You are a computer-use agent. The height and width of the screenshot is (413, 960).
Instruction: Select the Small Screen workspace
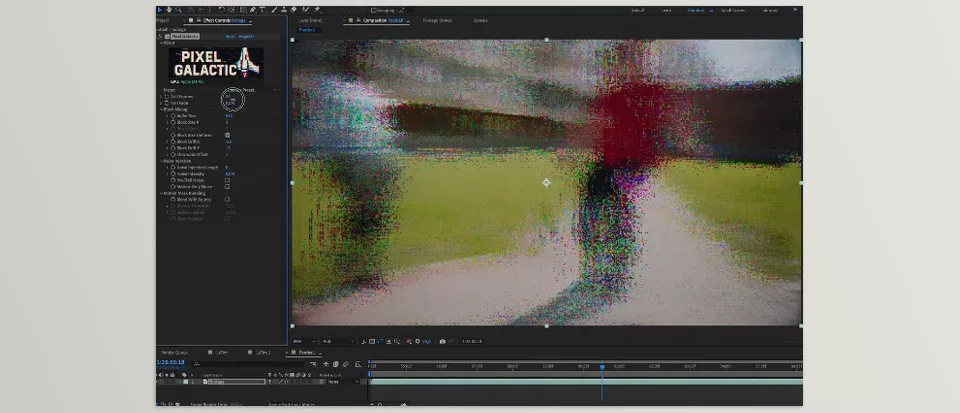point(733,10)
